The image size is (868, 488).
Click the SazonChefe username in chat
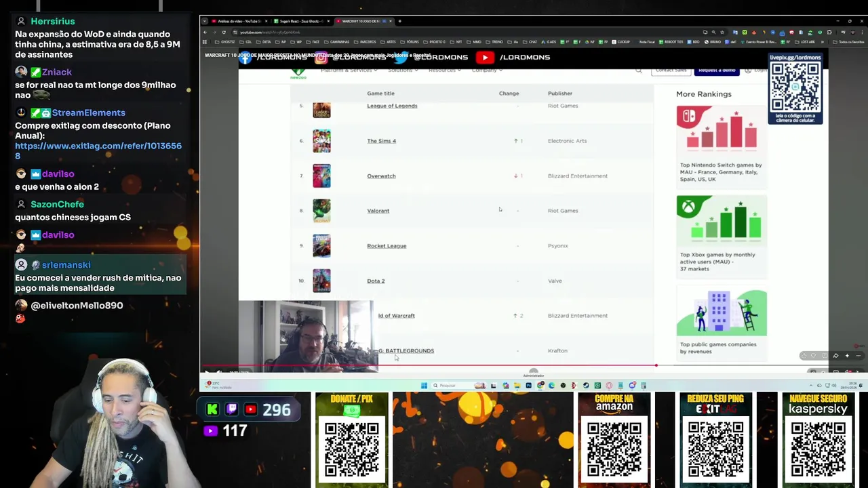[57, 204]
